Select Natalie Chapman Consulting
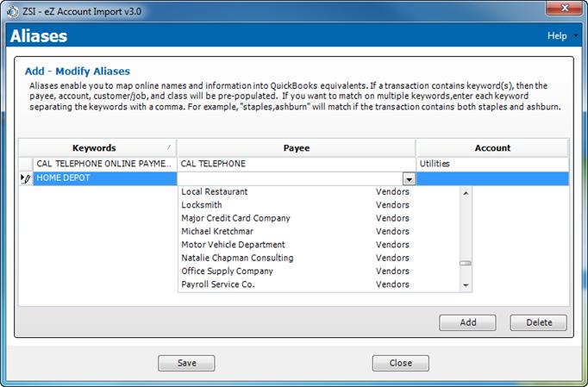The height and width of the screenshot is (387, 588). [x=237, y=258]
